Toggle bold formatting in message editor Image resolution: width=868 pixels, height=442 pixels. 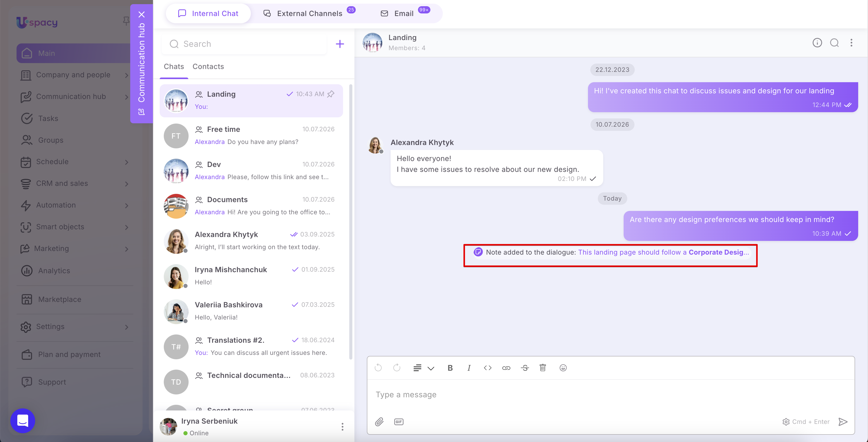coord(450,368)
